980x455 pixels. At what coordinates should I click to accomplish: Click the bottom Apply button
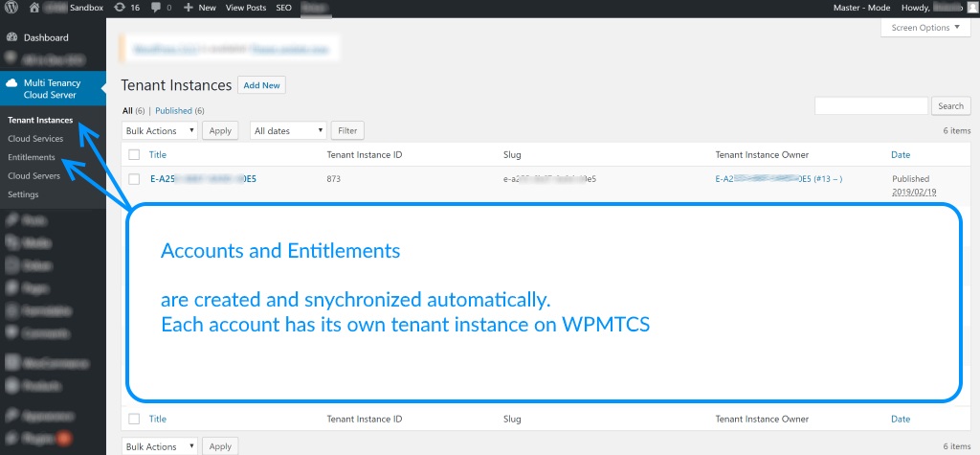tap(220, 446)
